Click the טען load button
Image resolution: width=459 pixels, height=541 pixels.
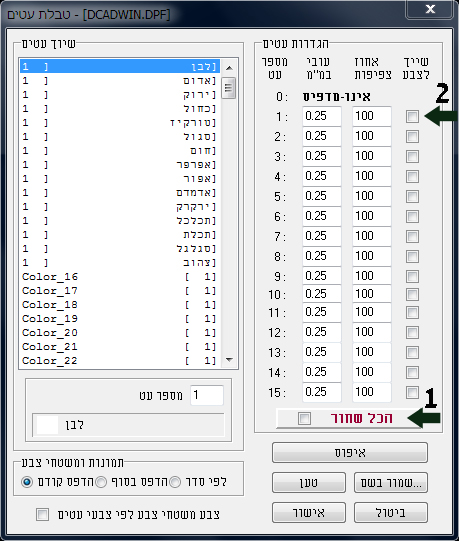[x=309, y=482]
